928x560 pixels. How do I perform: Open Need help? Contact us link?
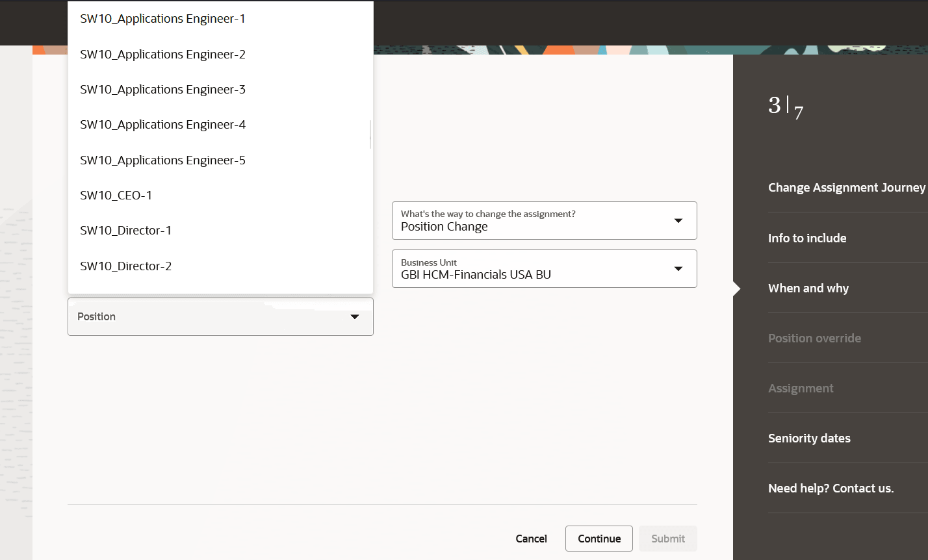(x=831, y=488)
